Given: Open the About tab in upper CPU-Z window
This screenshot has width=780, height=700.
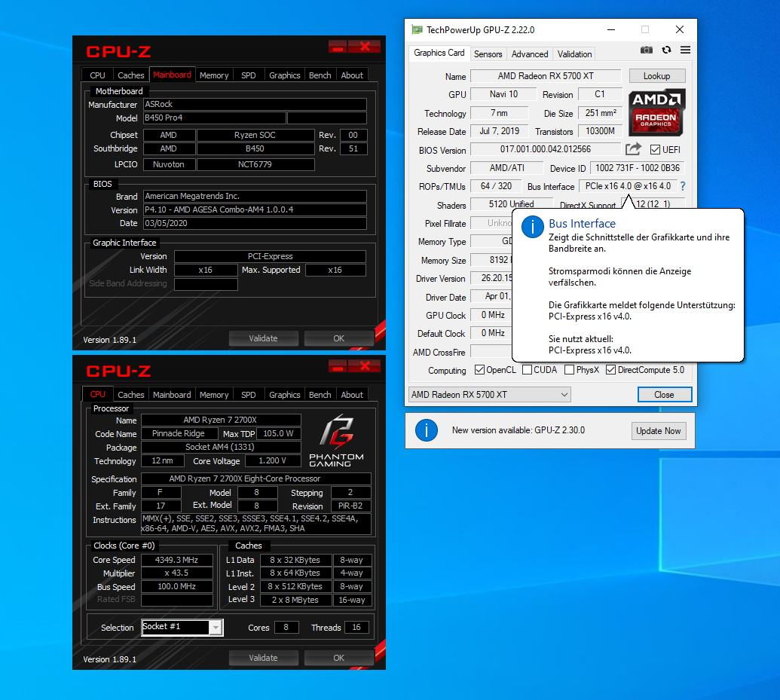Looking at the screenshot, I should pos(352,75).
